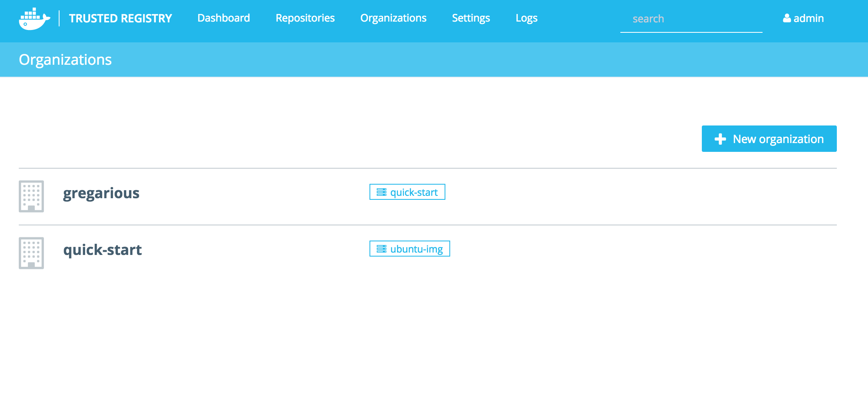Create a New organization

(769, 139)
